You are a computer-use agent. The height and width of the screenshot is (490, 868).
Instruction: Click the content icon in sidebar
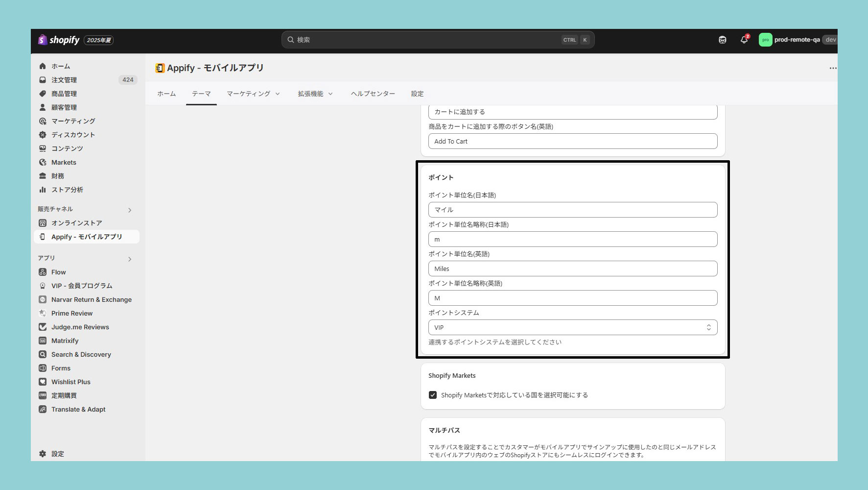coord(43,148)
